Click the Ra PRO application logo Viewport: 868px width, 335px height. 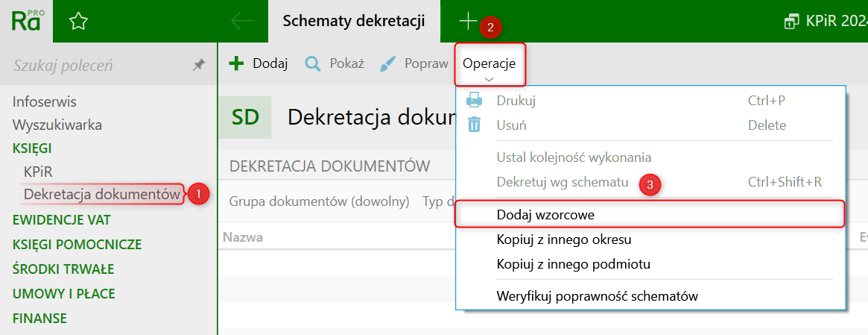26,21
